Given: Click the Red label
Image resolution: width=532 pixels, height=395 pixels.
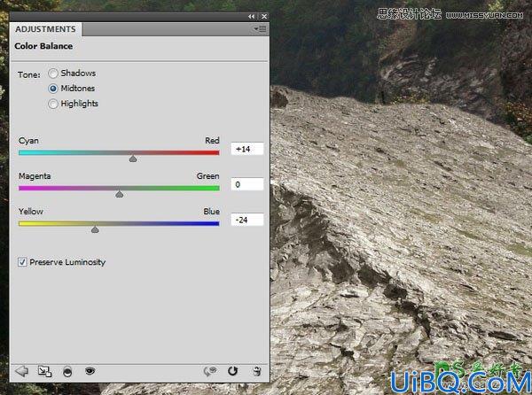Looking at the screenshot, I should (212, 140).
